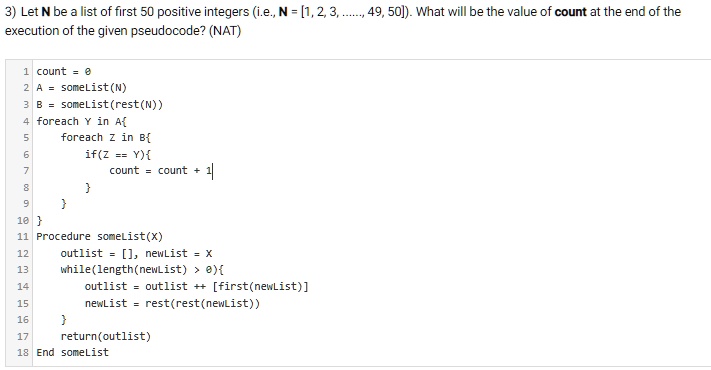The width and height of the screenshot is (711, 370).
Task: Click the bold word 'count' in question
Action: [570, 12]
